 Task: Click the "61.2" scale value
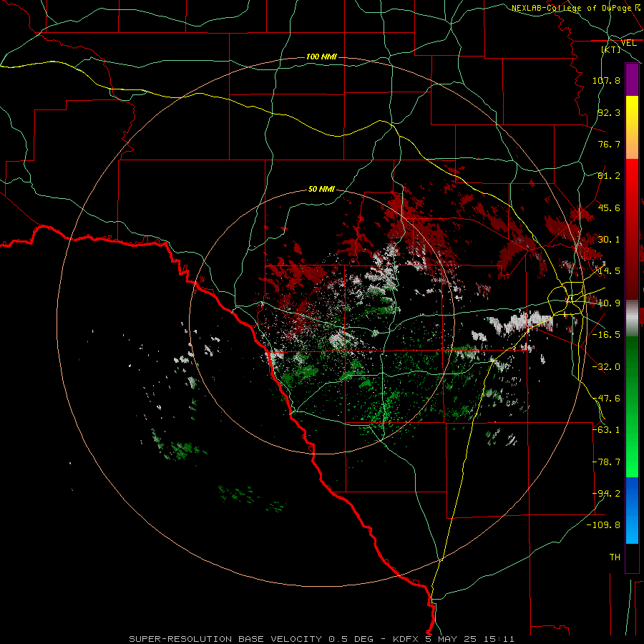609,176
